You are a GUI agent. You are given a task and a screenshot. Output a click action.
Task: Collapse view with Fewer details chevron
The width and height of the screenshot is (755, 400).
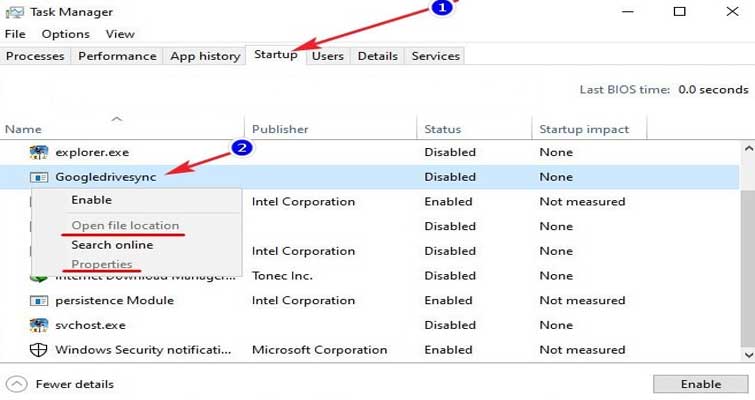(x=16, y=384)
